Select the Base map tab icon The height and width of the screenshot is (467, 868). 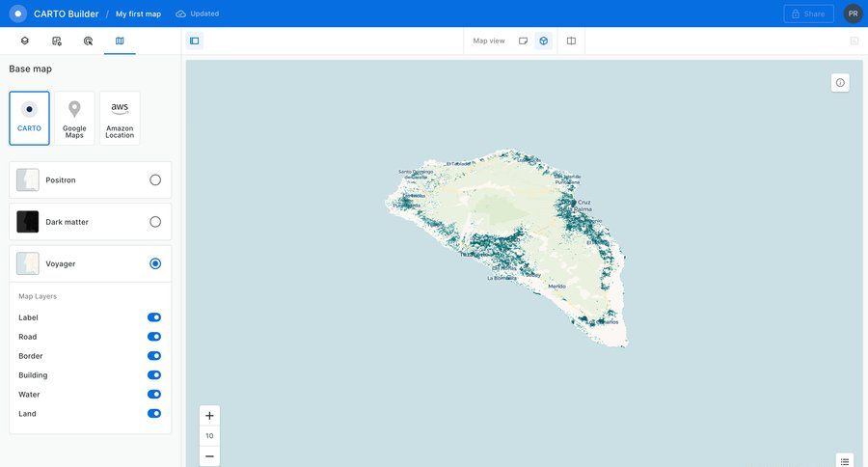pos(120,41)
